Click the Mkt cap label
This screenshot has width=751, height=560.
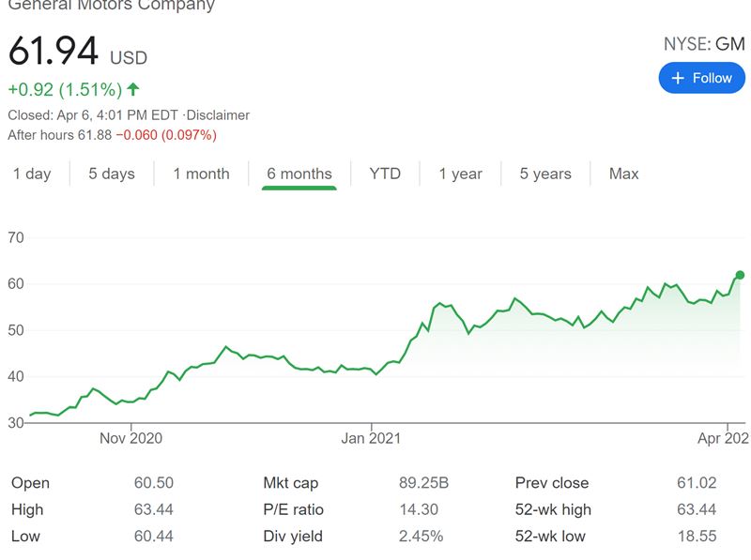pos(291,483)
